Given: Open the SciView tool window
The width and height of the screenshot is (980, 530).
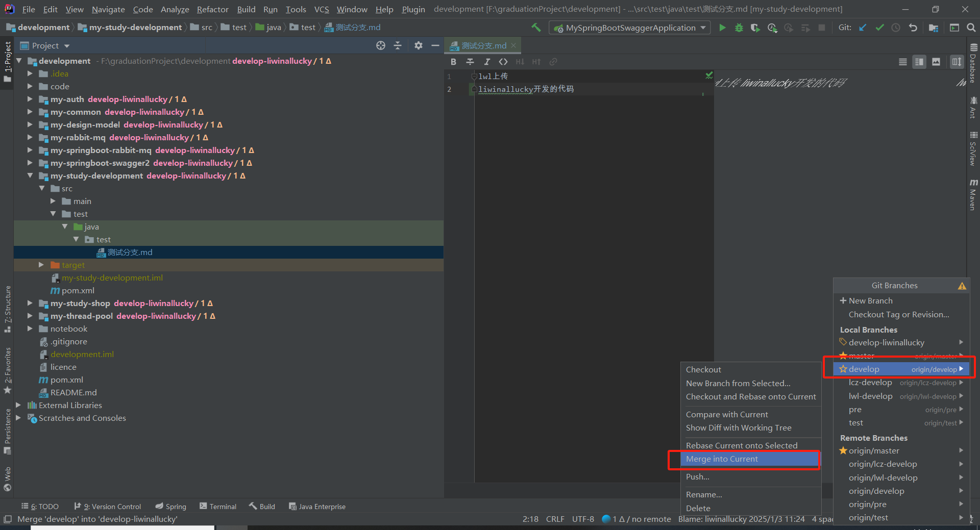Looking at the screenshot, I should tap(973, 148).
